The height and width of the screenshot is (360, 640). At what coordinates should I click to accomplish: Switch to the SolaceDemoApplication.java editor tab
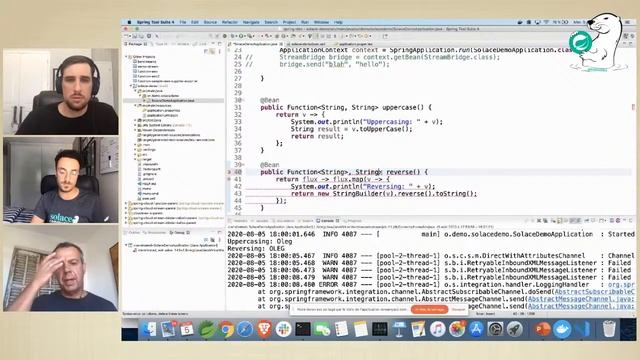pyautogui.click(x=254, y=44)
